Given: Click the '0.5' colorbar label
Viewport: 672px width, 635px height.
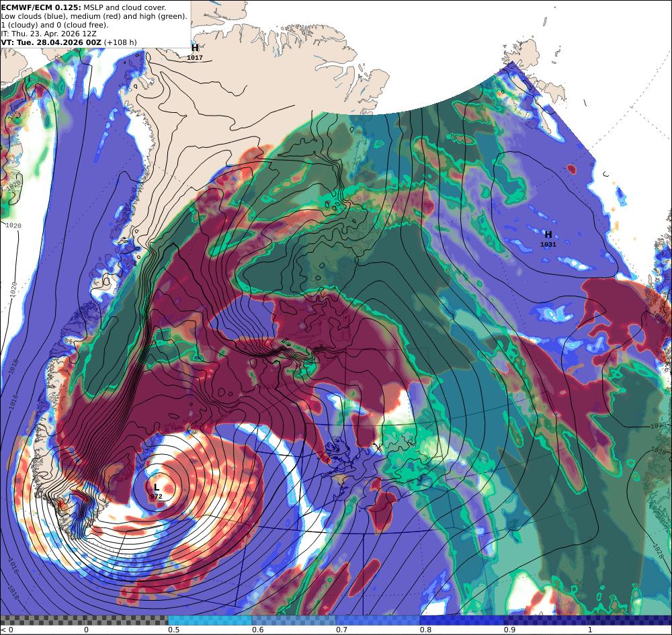Looking at the screenshot, I should click(x=173, y=630).
